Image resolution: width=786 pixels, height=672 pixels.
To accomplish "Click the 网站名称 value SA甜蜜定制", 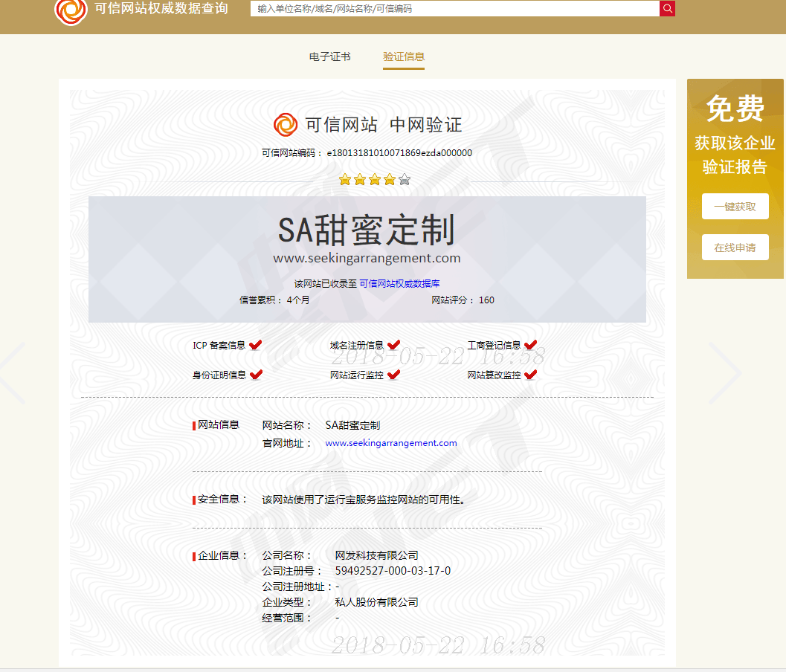I will [353, 425].
